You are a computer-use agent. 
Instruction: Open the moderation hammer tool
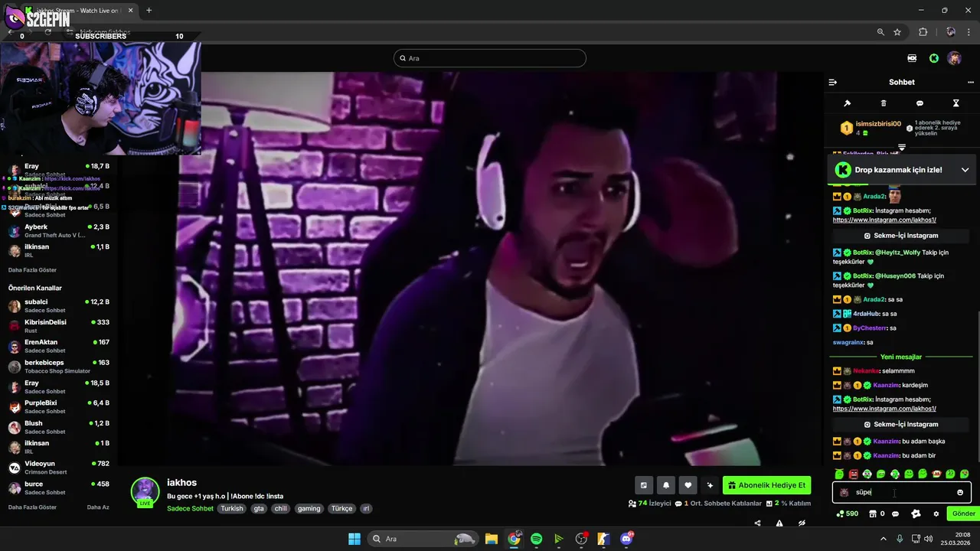click(848, 103)
